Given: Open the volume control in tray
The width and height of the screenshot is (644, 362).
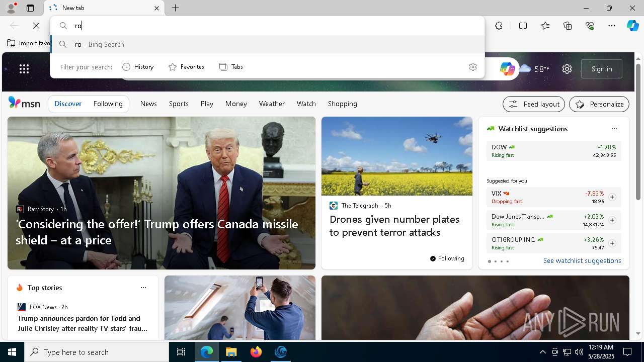Looking at the screenshot, I should 579,352.
